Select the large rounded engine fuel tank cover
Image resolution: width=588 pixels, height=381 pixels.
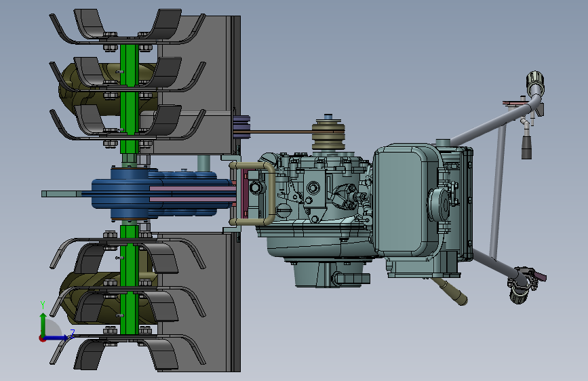[x=407, y=201]
